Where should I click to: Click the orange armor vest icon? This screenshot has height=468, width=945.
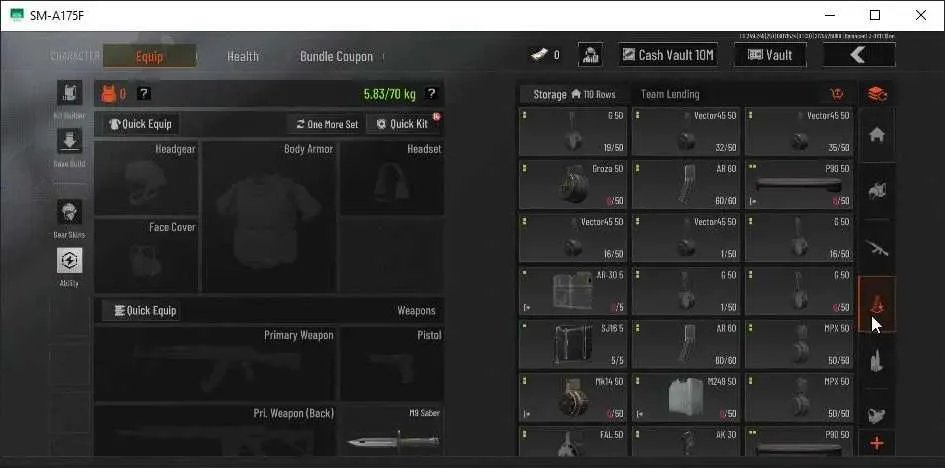(x=108, y=93)
